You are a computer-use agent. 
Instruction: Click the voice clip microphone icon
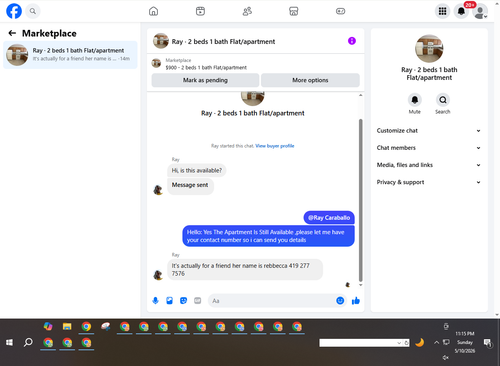[x=155, y=301]
